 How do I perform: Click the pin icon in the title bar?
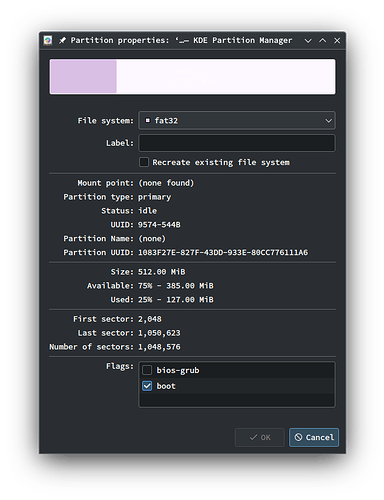62,40
